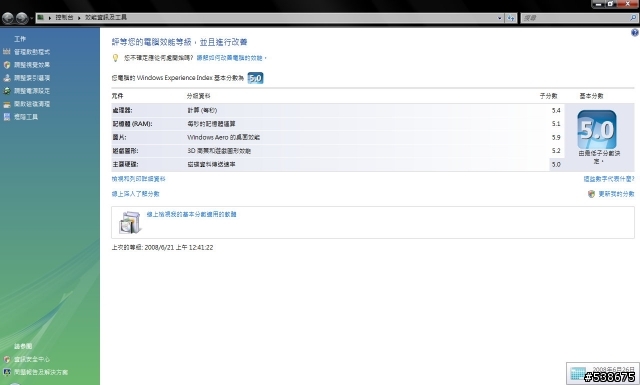Open 調整索引選項 (adjust indexing options)
This screenshot has width=640, height=385.
click(32, 78)
